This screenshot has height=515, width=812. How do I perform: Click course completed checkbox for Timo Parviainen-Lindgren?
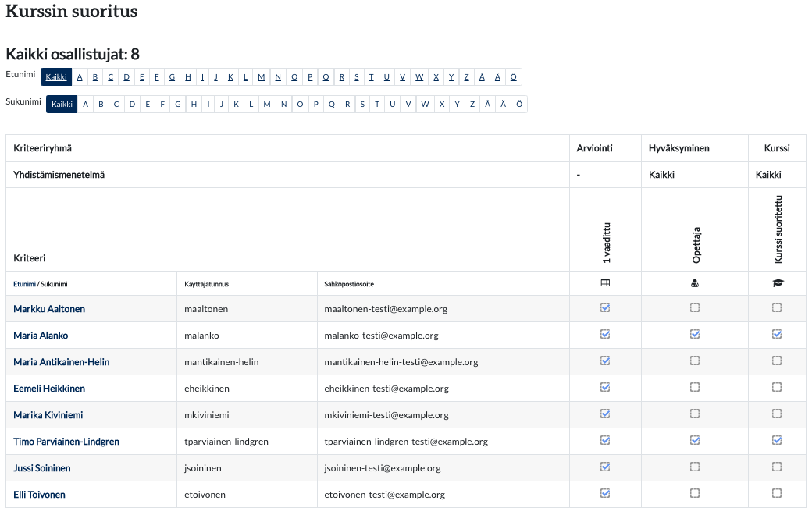click(x=777, y=440)
